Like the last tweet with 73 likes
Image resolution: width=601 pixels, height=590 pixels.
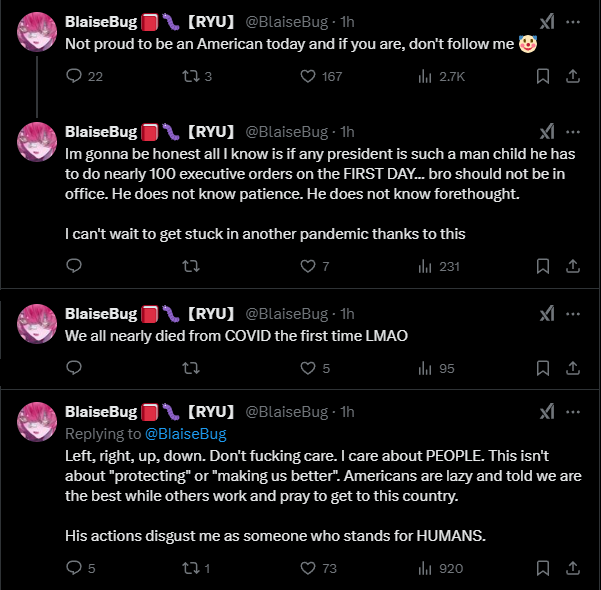310,568
